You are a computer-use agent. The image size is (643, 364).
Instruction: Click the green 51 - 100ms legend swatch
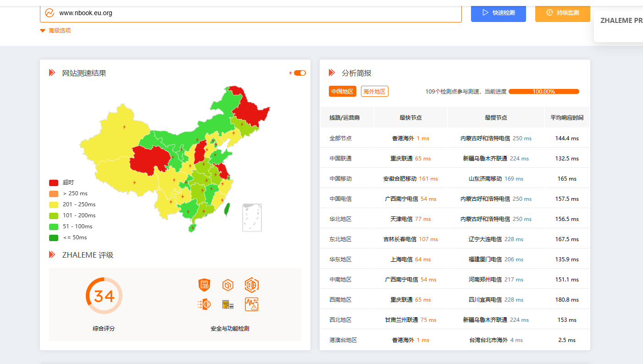54,226
